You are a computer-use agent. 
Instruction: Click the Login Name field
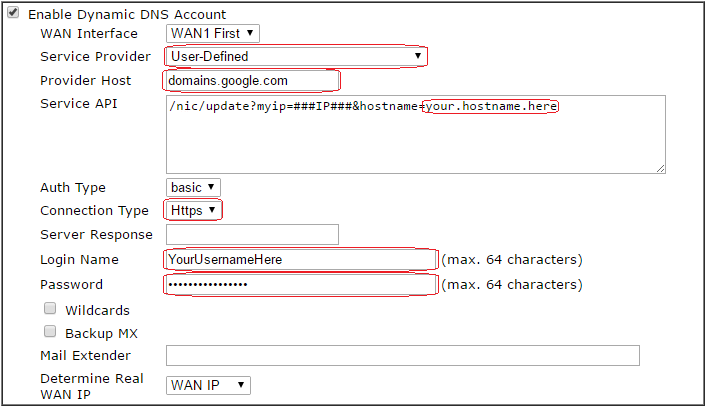[x=300, y=259]
